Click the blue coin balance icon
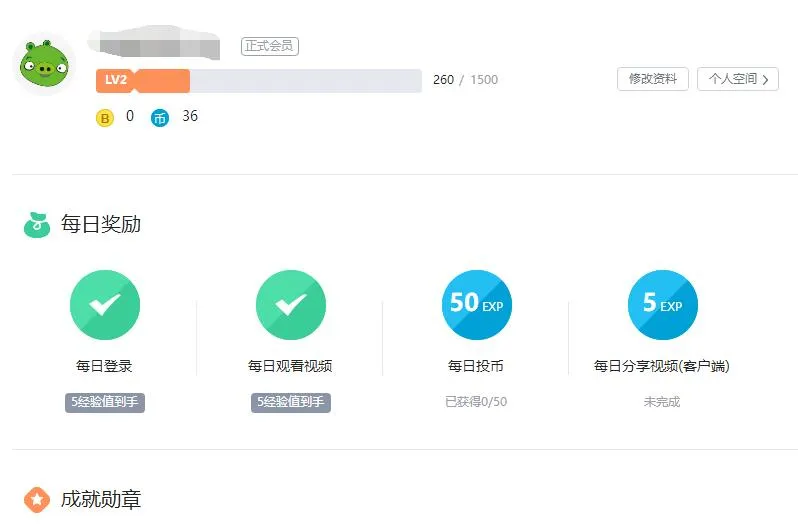This screenshot has width=798, height=532. (x=160, y=118)
